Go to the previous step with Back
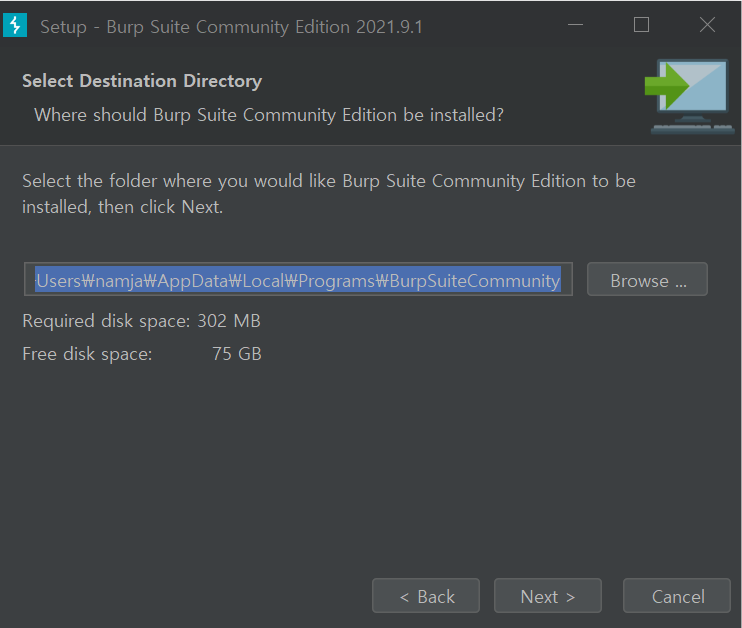The image size is (742, 628). click(x=426, y=595)
